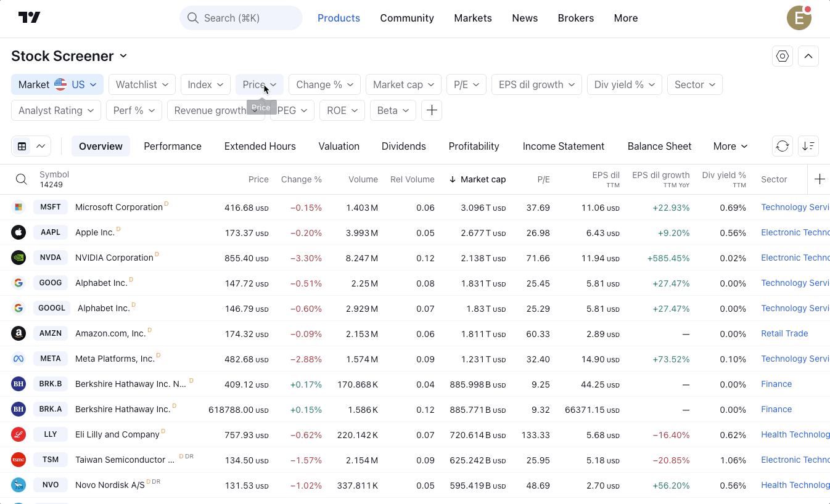830x504 pixels.
Task: Switch to table view layout icon
Action: (22, 146)
